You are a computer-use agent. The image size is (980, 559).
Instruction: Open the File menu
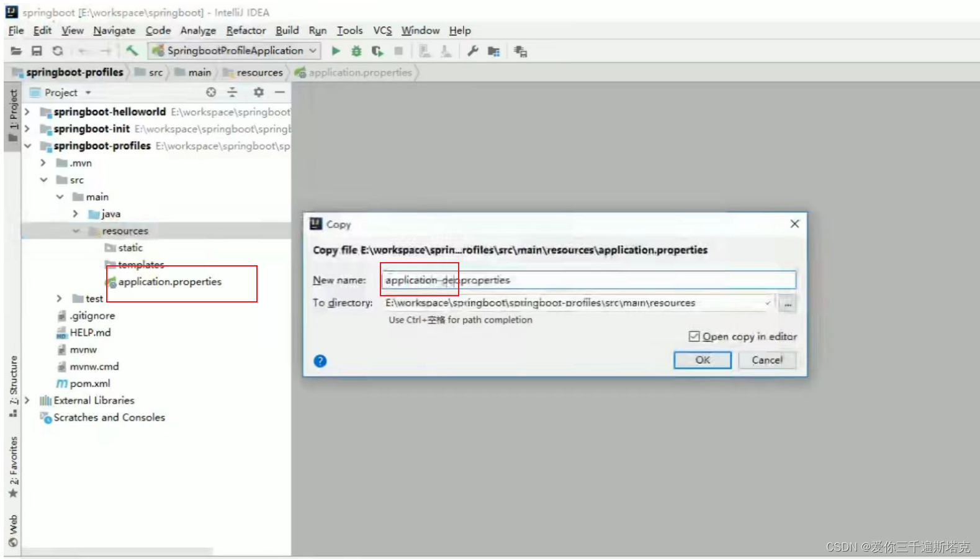tap(16, 30)
